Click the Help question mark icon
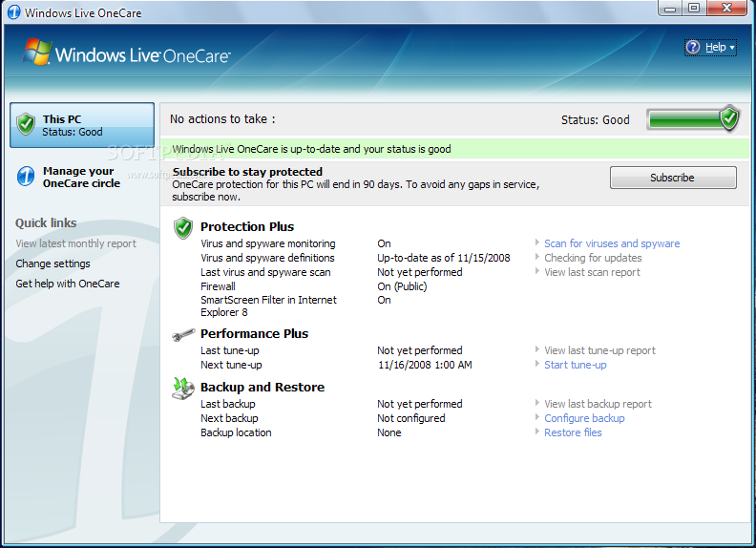Image resolution: width=756 pixels, height=548 pixels. click(693, 48)
